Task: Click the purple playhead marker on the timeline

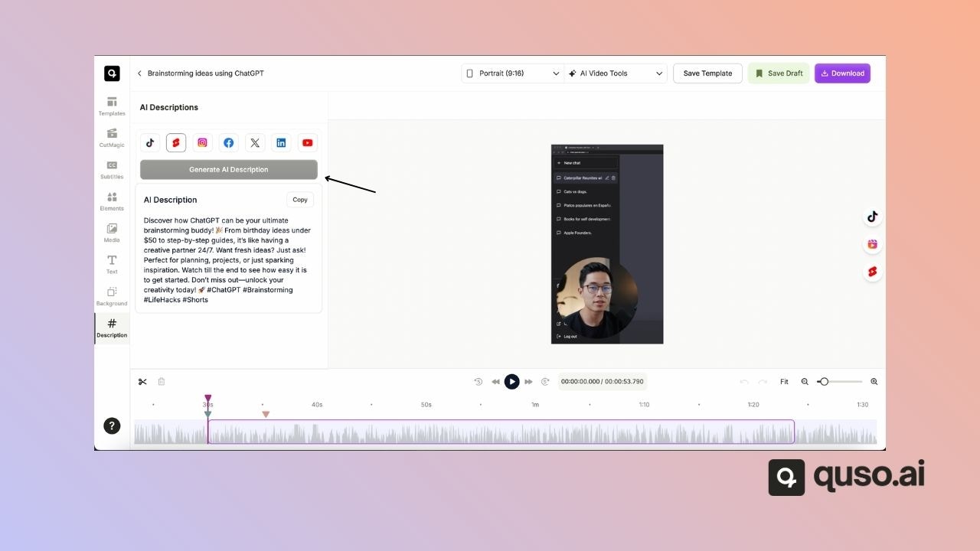Action: pos(207,399)
